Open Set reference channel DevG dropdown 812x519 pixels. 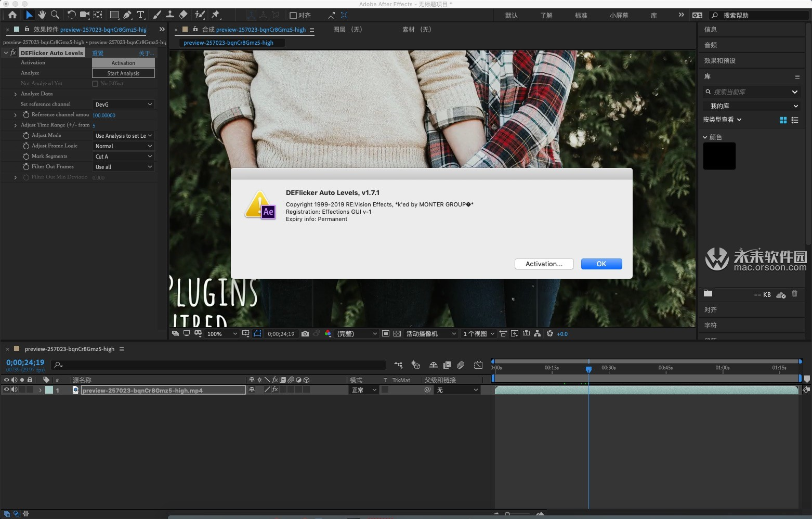point(123,105)
